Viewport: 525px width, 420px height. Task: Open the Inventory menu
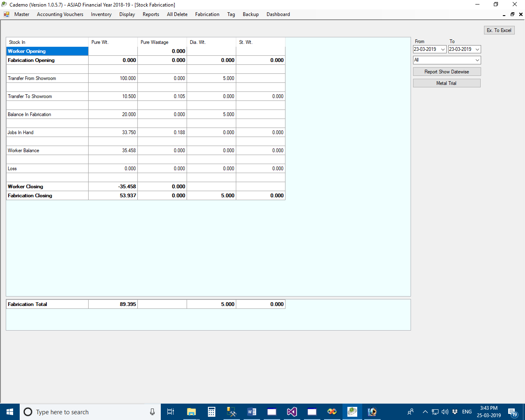point(101,14)
